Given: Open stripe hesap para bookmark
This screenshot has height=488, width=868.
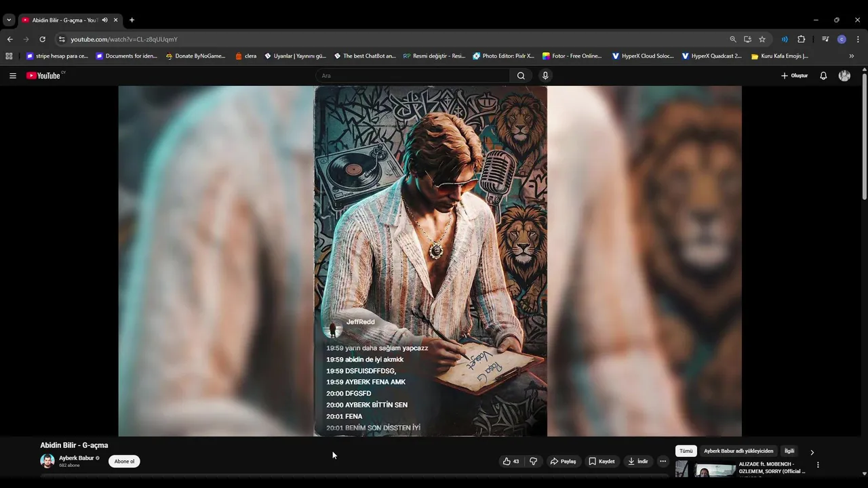Looking at the screenshot, I should (57, 56).
